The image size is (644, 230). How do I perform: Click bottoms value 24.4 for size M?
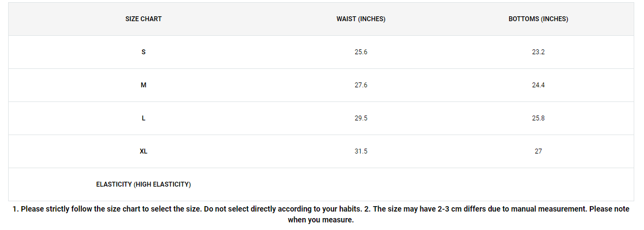coord(538,85)
